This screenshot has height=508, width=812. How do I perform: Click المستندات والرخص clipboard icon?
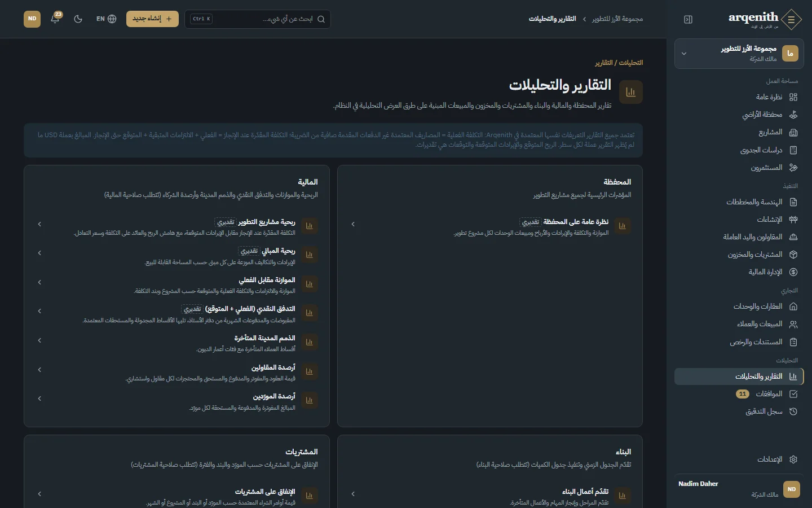click(x=793, y=342)
